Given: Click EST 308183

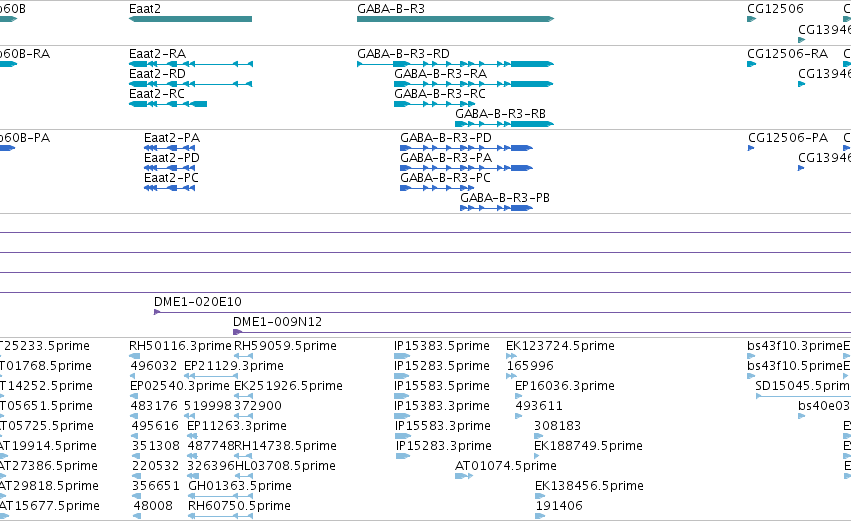Looking at the screenshot, I should pos(557,426).
